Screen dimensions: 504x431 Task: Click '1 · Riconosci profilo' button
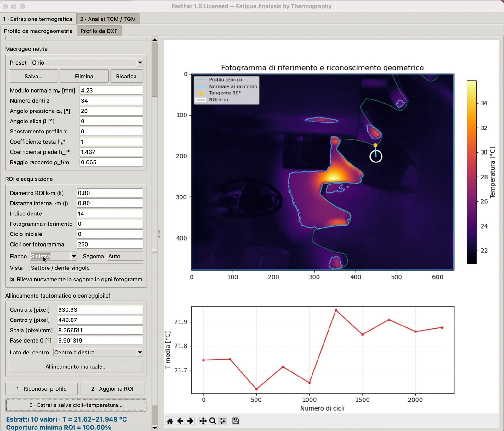point(42,389)
